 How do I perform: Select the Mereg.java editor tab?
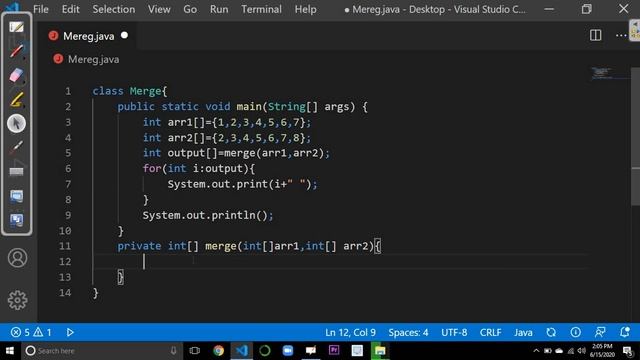pos(87,36)
